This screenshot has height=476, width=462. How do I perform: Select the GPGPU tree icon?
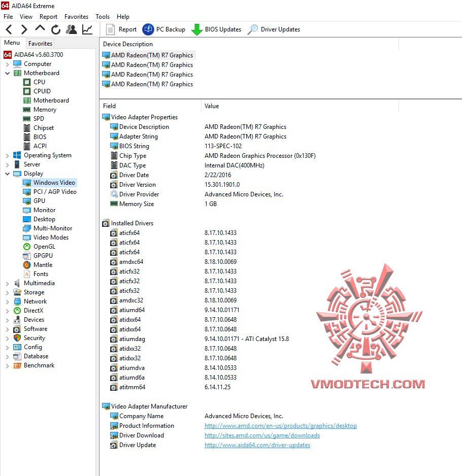tap(27, 256)
